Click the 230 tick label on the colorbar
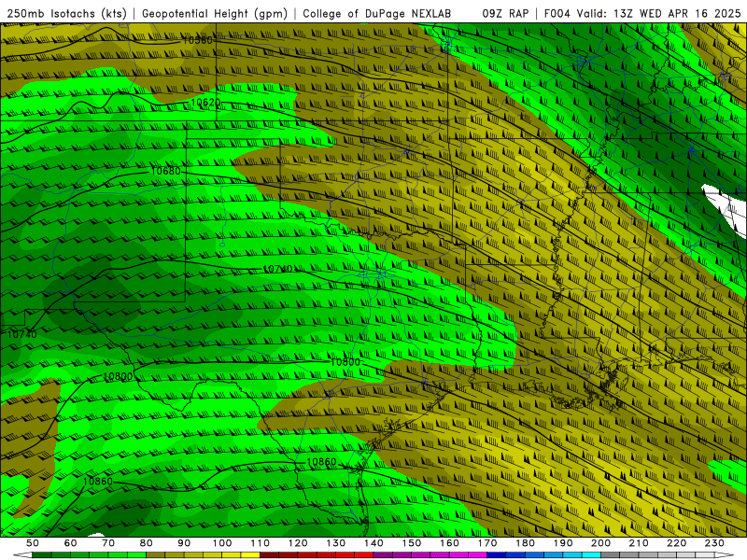The width and height of the screenshot is (747, 560). click(x=714, y=543)
